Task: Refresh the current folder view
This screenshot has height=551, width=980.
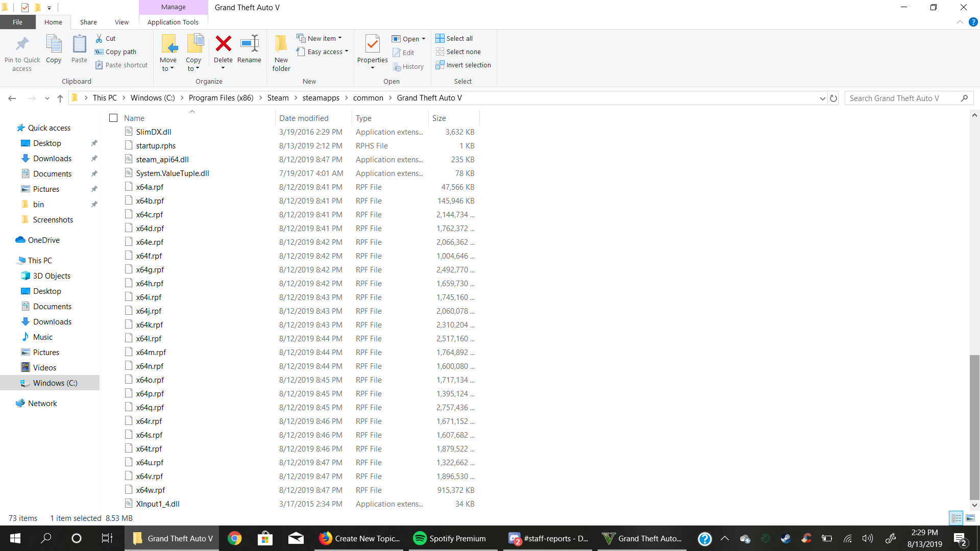Action: click(x=834, y=98)
